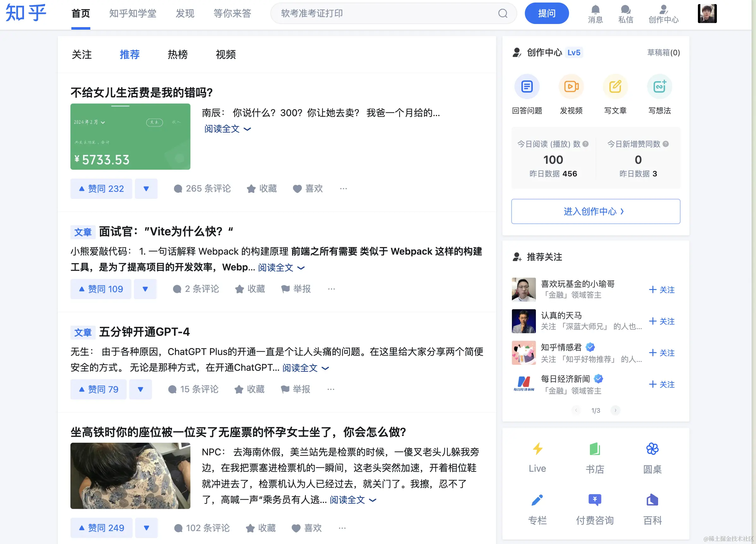Viewport: 756px width, 544px height.
Task: Click the 提问 button
Action: pos(547,13)
